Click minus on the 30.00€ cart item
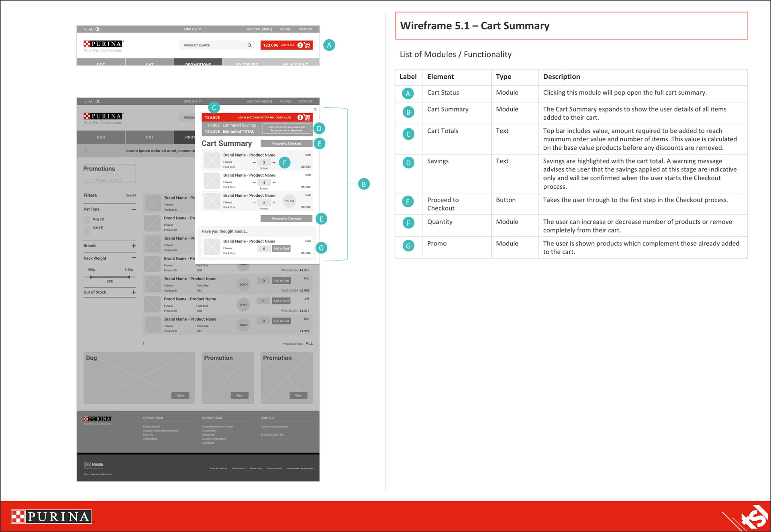The image size is (771, 532). 254,163
